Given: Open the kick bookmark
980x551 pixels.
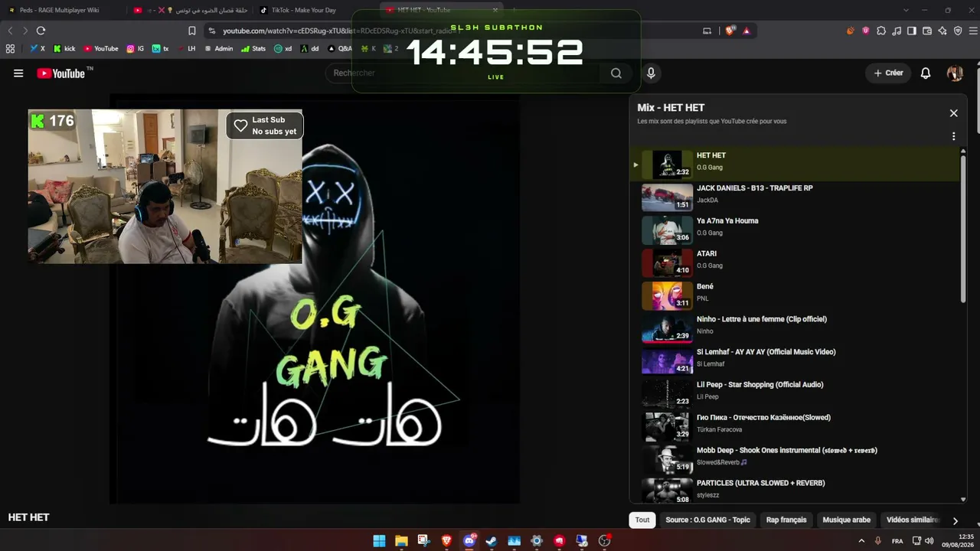Looking at the screenshot, I should pyautogui.click(x=64, y=48).
